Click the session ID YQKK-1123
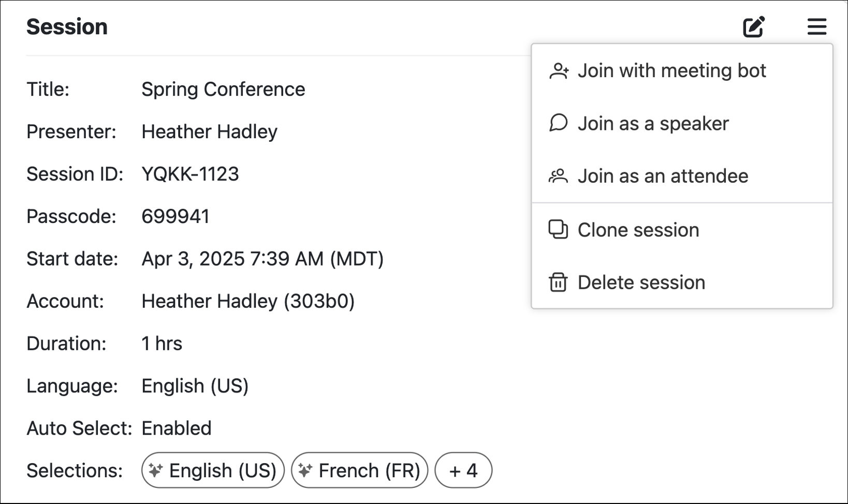 coord(190,173)
